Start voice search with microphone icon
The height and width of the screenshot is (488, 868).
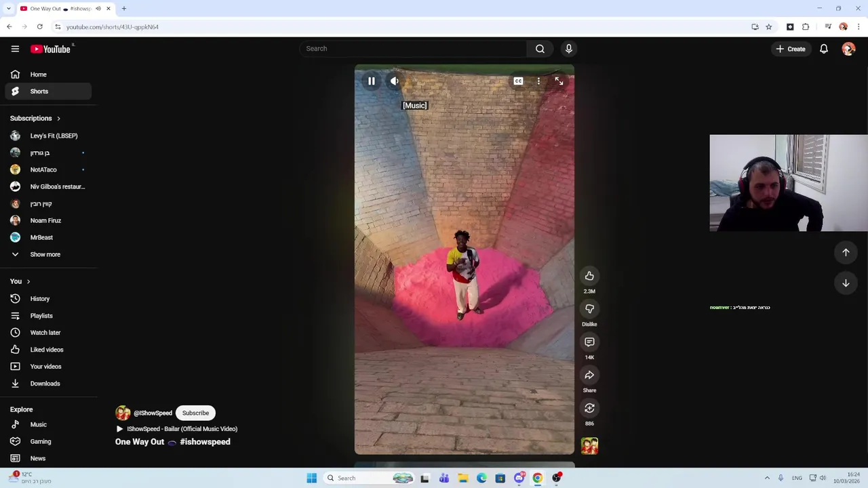[x=569, y=49]
